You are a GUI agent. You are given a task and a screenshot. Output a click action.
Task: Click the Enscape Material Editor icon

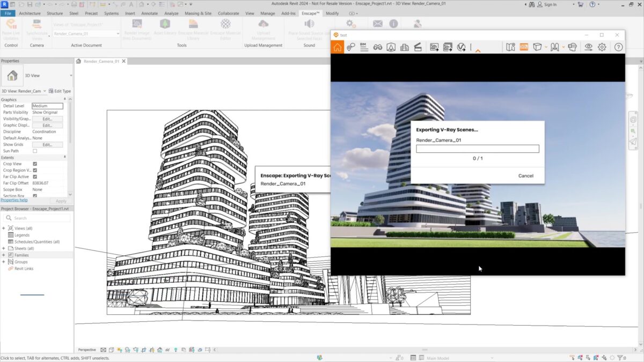pyautogui.click(x=226, y=24)
